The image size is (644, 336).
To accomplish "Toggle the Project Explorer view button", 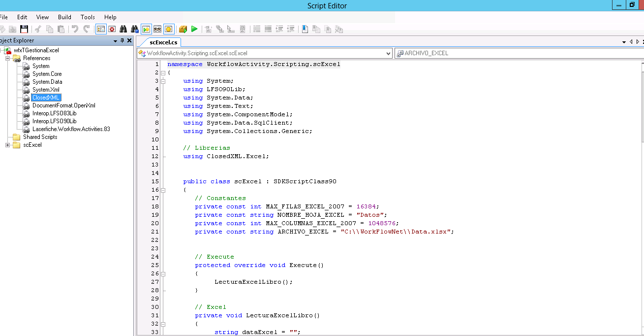I will click(101, 30).
